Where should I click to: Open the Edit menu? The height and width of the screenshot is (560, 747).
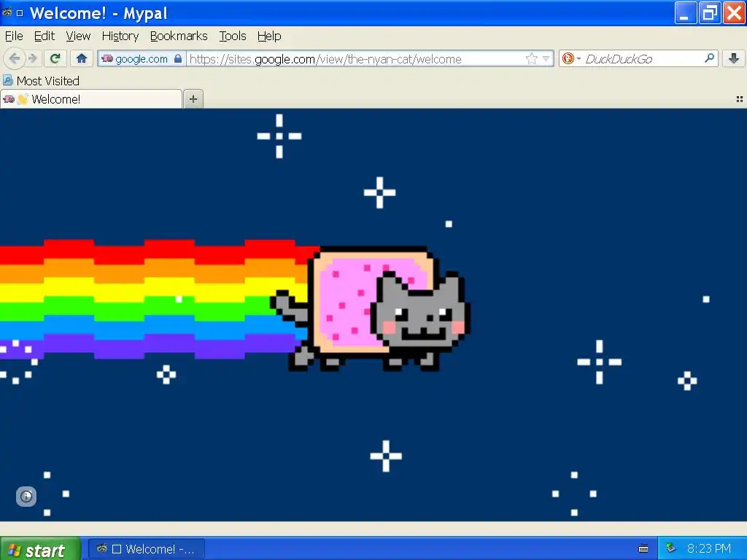[x=44, y=36]
